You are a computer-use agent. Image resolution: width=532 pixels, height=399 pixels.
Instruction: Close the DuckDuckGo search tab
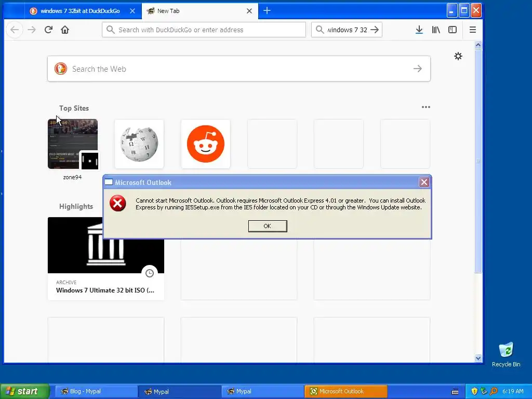click(x=132, y=11)
